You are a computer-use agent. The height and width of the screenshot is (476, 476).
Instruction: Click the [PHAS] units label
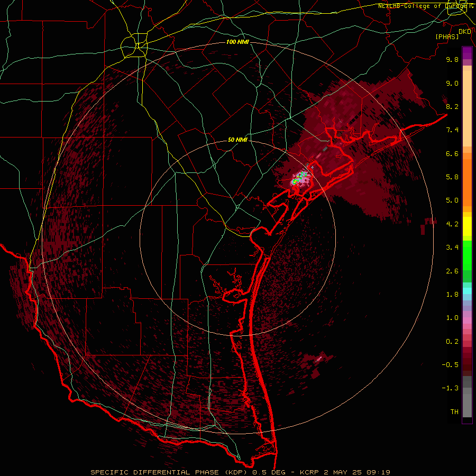click(447, 37)
